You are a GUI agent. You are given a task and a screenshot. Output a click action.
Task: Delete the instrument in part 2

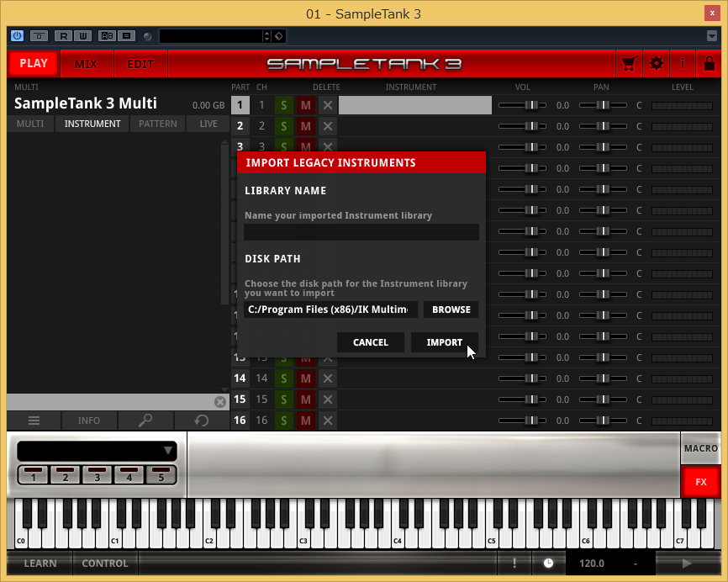point(327,126)
